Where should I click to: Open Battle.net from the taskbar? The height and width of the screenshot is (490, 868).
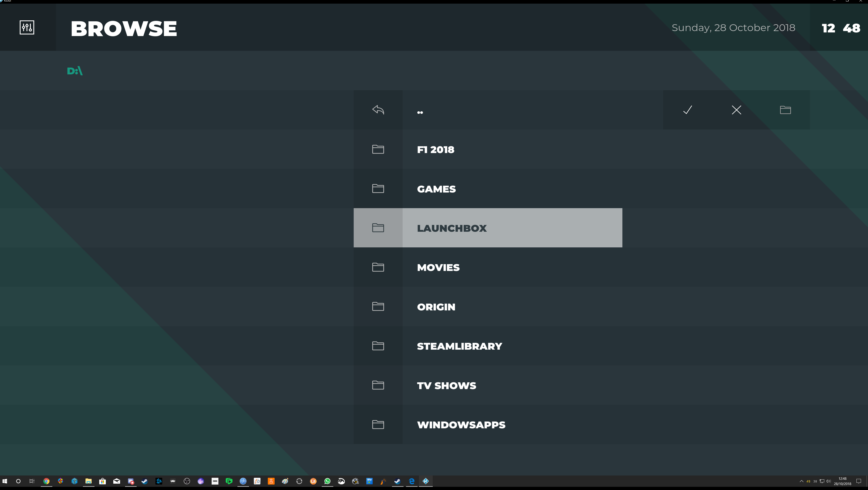pos(159,481)
